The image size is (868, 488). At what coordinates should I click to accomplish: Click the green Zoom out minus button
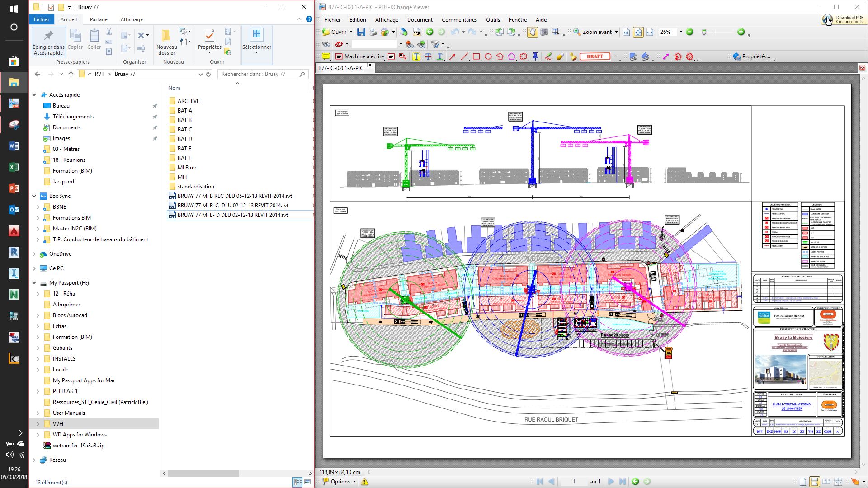point(689,32)
